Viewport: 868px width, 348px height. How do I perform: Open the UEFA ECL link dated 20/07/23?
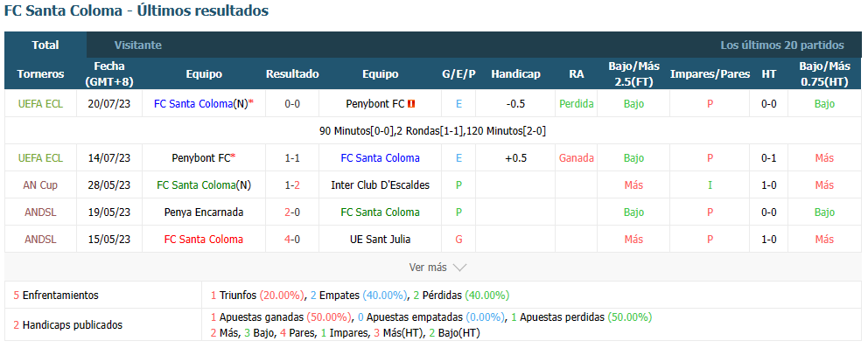point(40,103)
